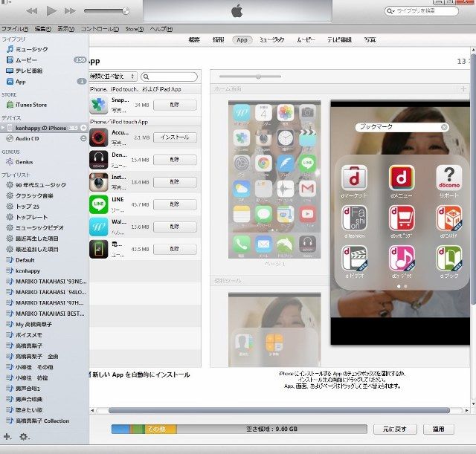
Task: Toggle 新しい App を自動的にインストール checkbox
Action: pos(90,374)
